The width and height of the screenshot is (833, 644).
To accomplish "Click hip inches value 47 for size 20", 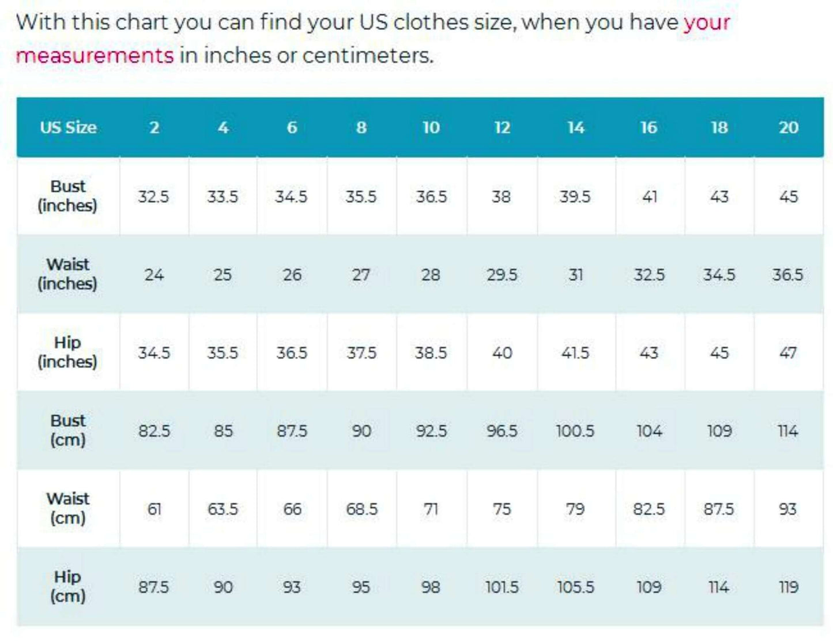I will tap(788, 353).
